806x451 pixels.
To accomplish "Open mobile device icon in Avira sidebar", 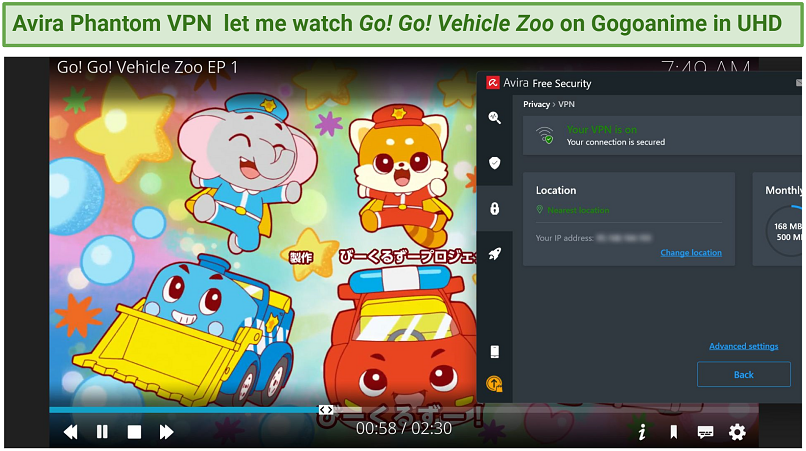I will [x=494, y=352].
